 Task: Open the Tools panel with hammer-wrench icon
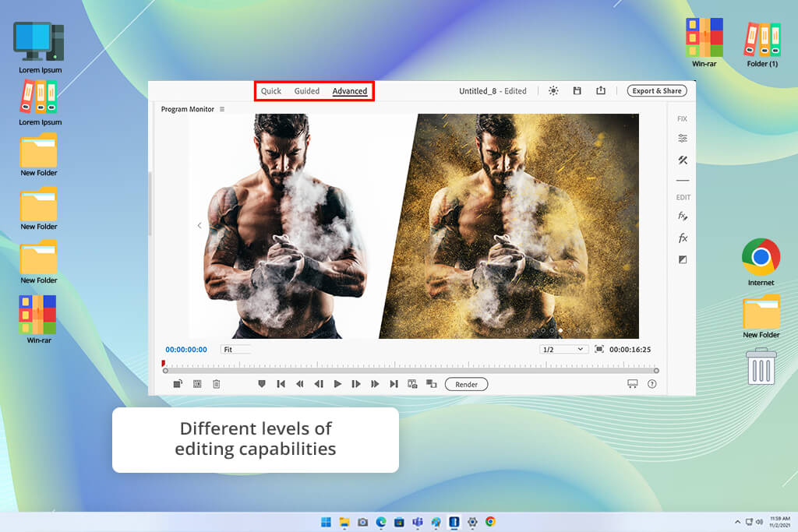683,160
